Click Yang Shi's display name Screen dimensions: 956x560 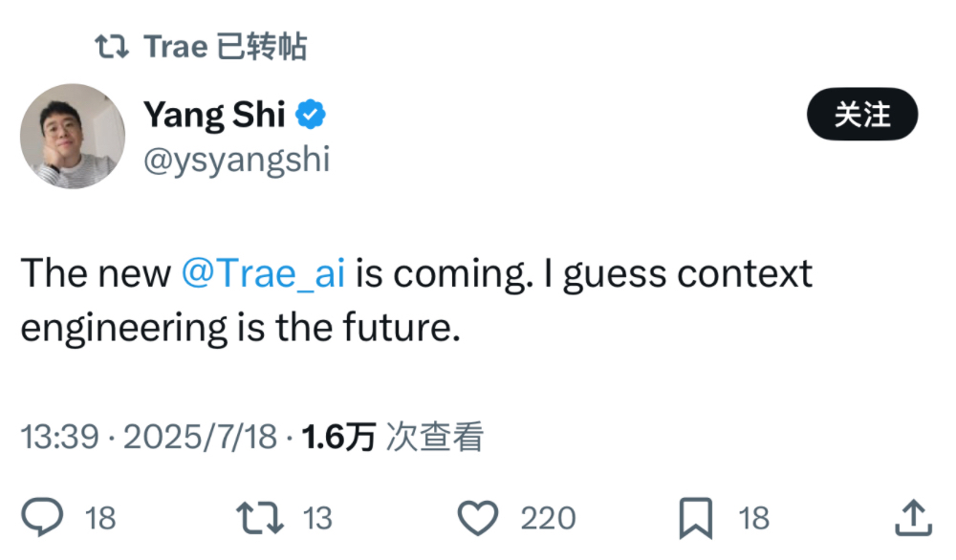pos(213,114)
